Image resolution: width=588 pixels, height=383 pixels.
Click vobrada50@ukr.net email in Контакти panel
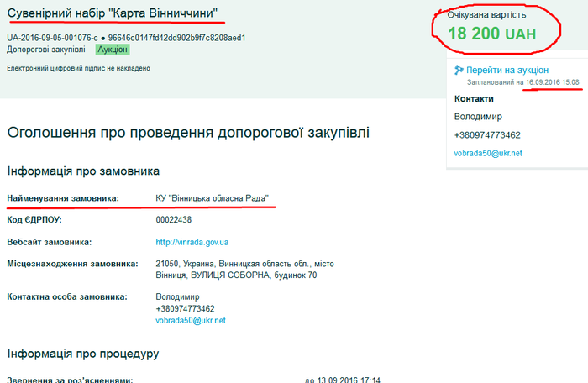click(488, 153)
